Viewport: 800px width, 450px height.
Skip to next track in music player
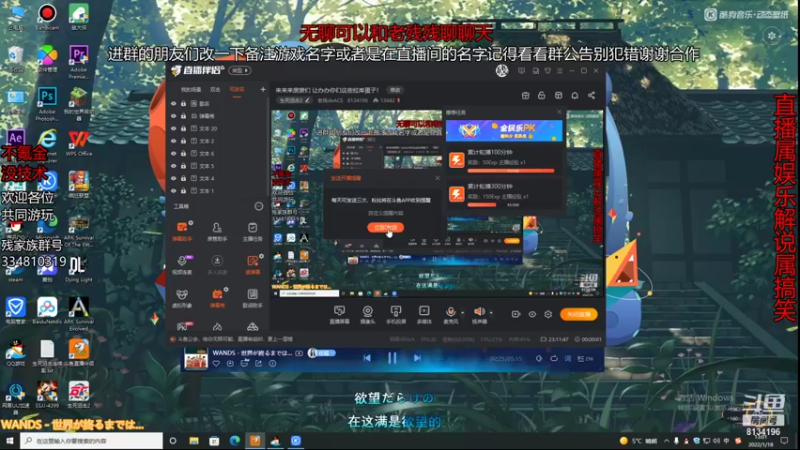point(417,358)
